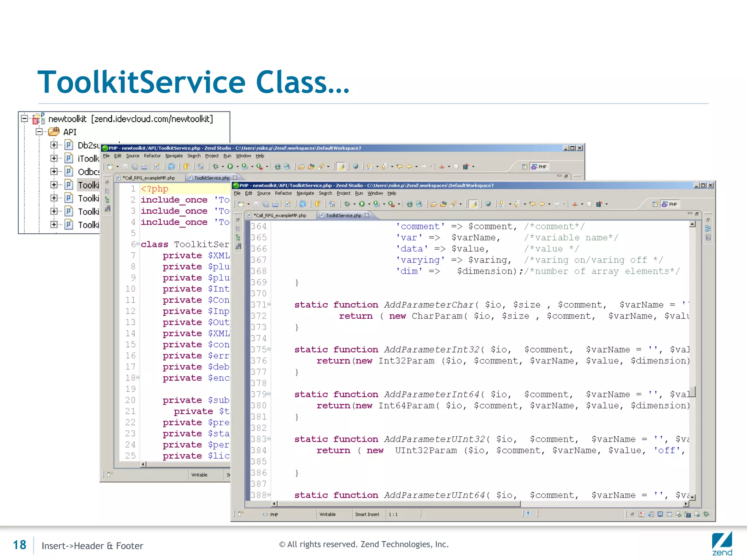
Task: Collapse class ToolkitService at line 6 in back window
Action: (x=138, y=244)
